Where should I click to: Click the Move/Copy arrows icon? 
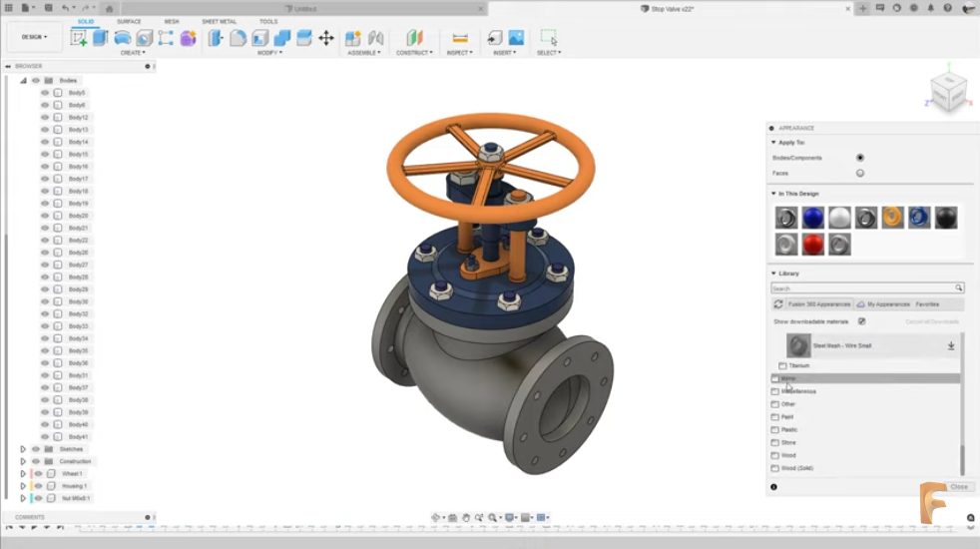coord(325,38)
